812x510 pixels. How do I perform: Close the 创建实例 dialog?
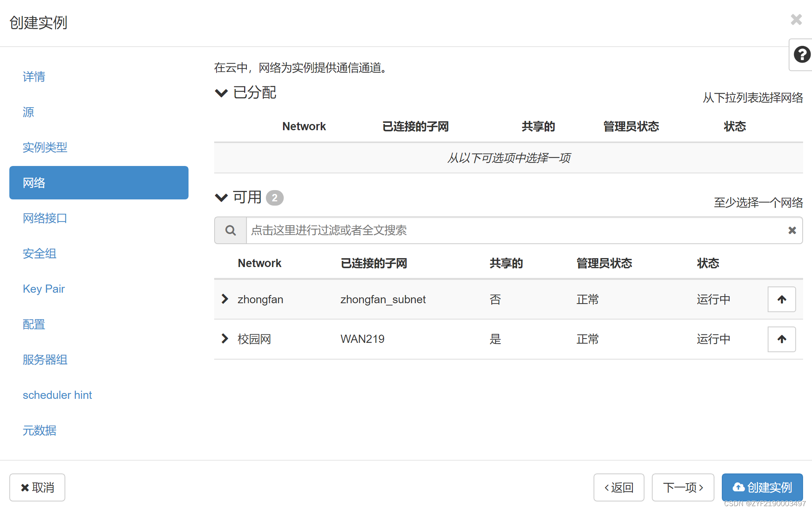pos(796,19)
